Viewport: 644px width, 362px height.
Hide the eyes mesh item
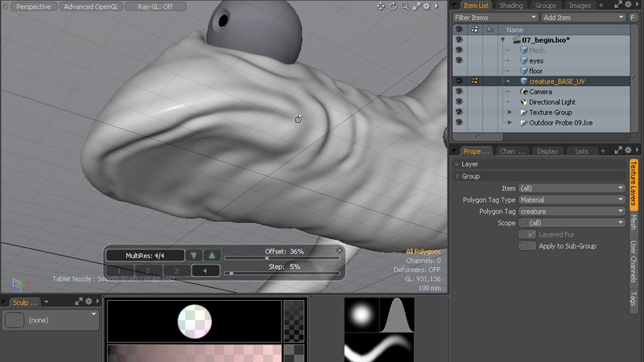pyautogui.click(x=459, y=60)
